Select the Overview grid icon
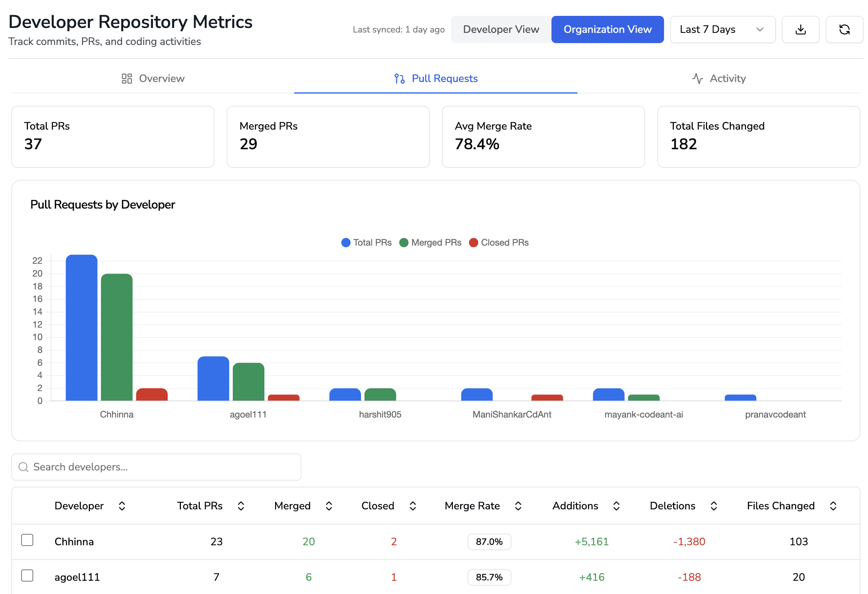The image size is (868, 594). pos(126,78)
